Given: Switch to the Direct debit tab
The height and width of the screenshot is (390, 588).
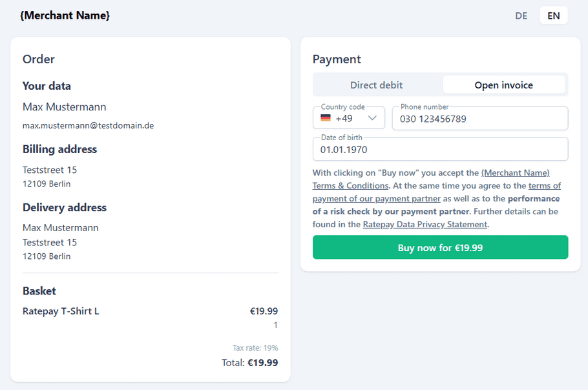Looking at the screenshot, I should (x=377, y=85).
